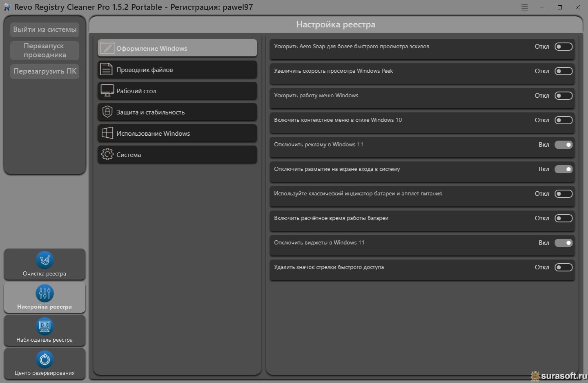The height and width of the screenshot is (383, 588).
Task: Go to the Наблюдатель реестра section
Action: tap(45, 330)
